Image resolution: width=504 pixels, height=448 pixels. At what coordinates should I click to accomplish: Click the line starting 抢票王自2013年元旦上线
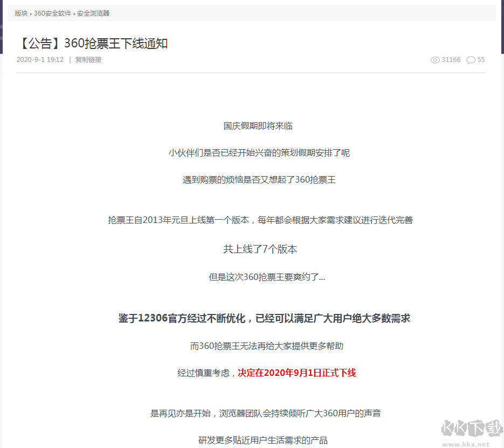(x=260, y=220)
